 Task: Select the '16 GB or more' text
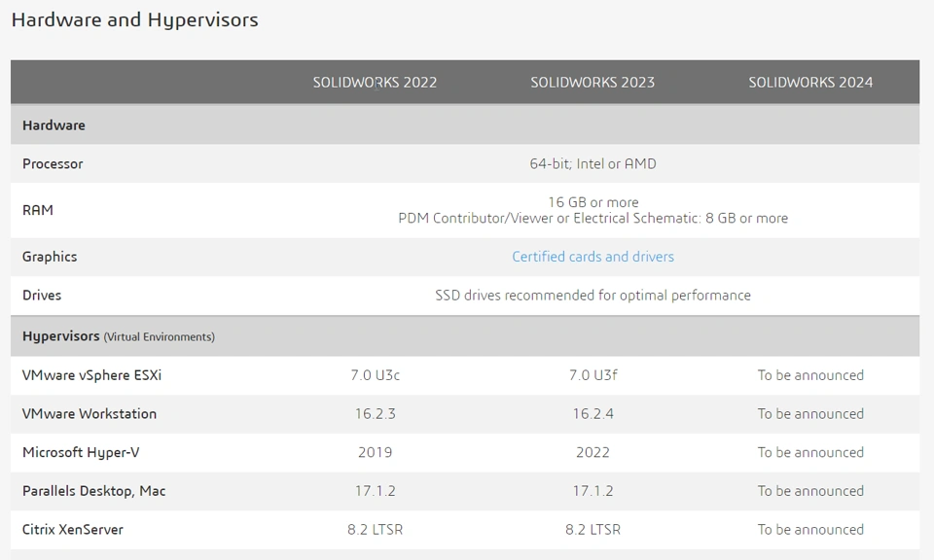click(x=593, y=202)
